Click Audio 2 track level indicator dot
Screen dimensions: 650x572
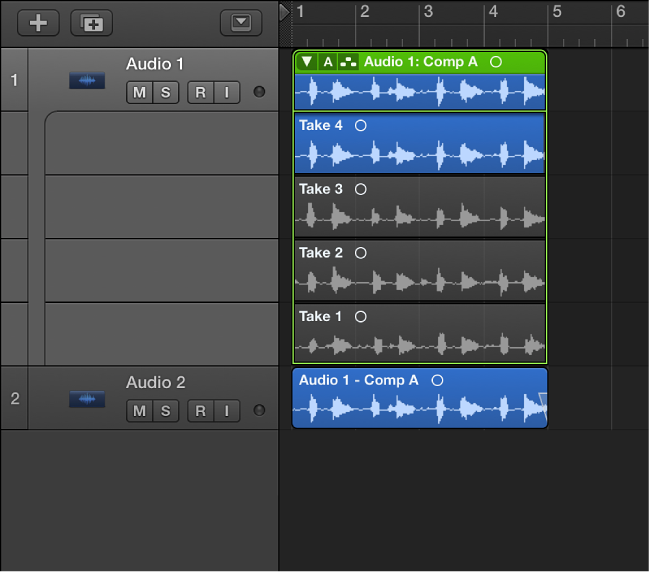pyautogui.click(x=259, y=410)
